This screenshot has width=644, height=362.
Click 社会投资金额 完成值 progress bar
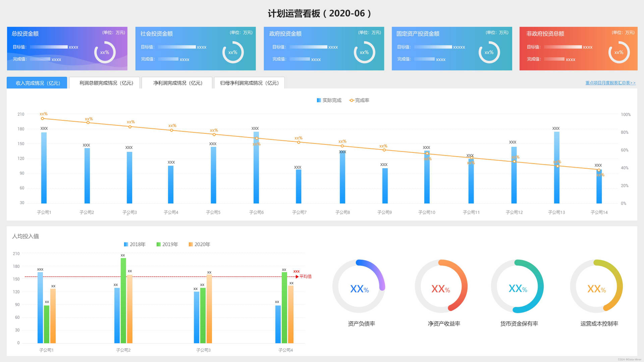[168, 59]
